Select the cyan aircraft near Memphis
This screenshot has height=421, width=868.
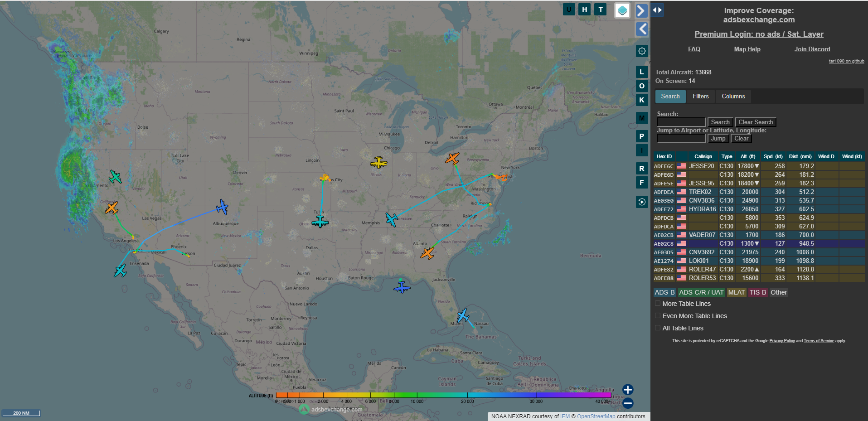click(392, 219)
